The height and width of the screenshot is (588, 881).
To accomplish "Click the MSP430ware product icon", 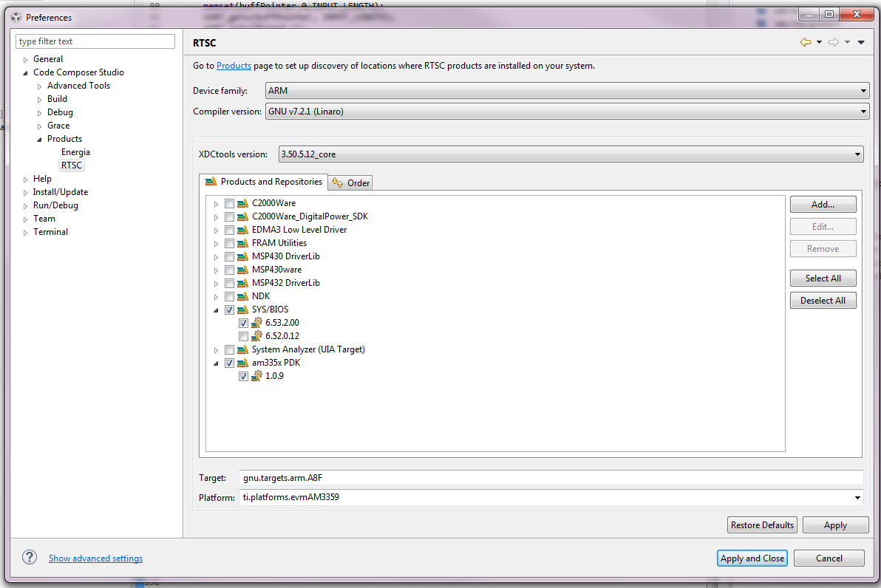I will 242,270.
